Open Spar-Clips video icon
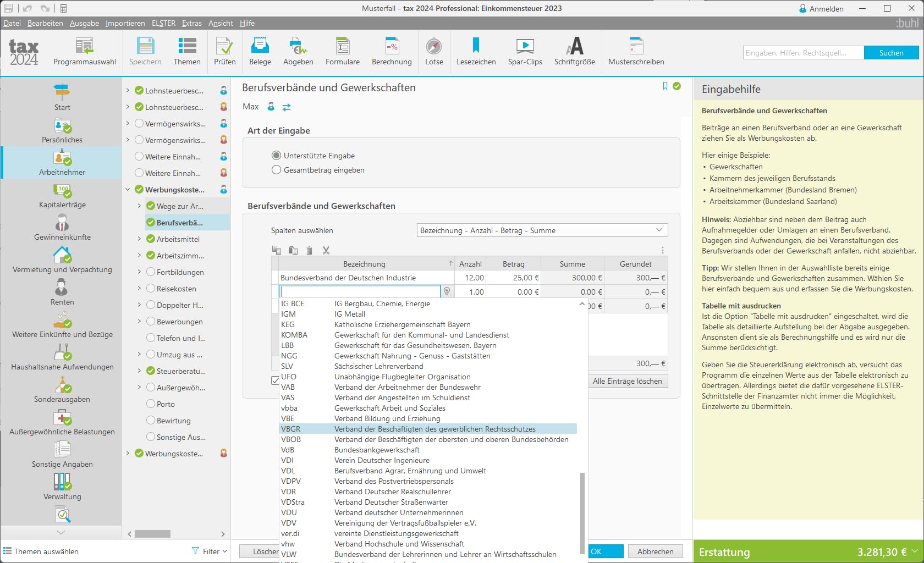The width and height of the screenshot is (924, 563). point(525,46)
